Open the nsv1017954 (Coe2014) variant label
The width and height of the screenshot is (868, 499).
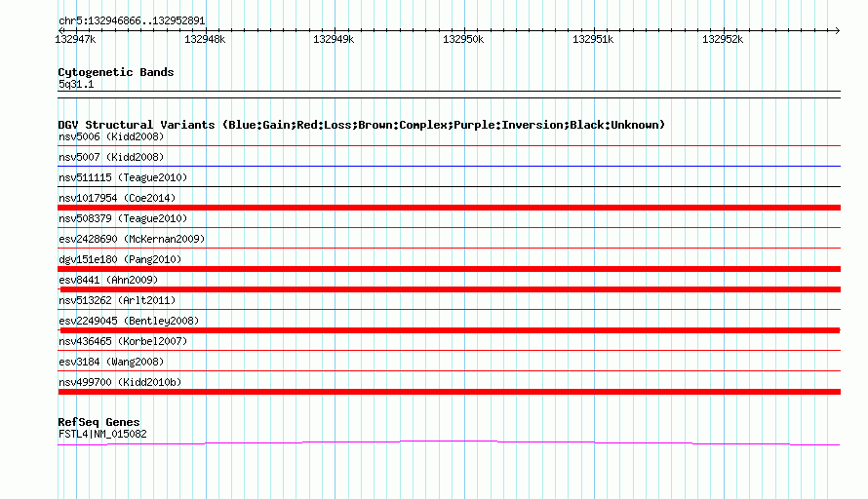(x=117, y=198)
